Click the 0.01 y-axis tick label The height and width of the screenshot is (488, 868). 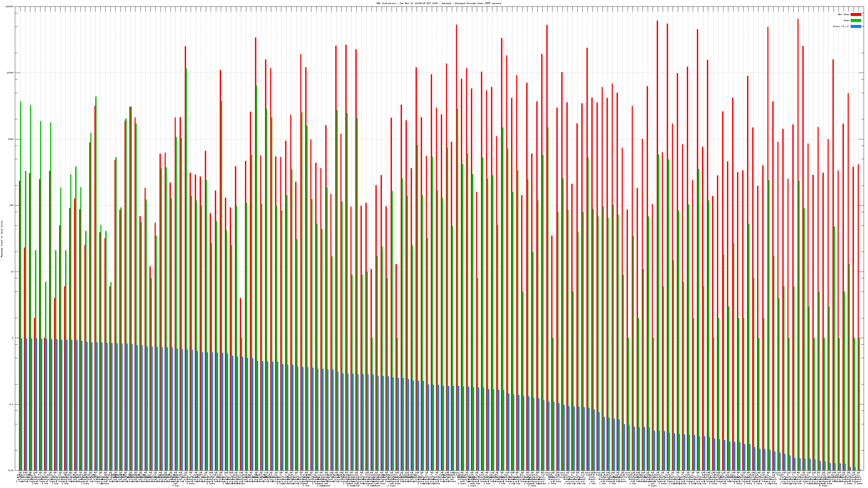pos(11,470)
